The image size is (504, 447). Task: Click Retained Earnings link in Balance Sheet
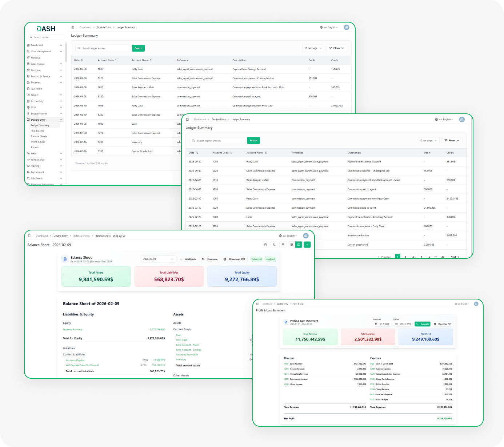coord(73,330)
